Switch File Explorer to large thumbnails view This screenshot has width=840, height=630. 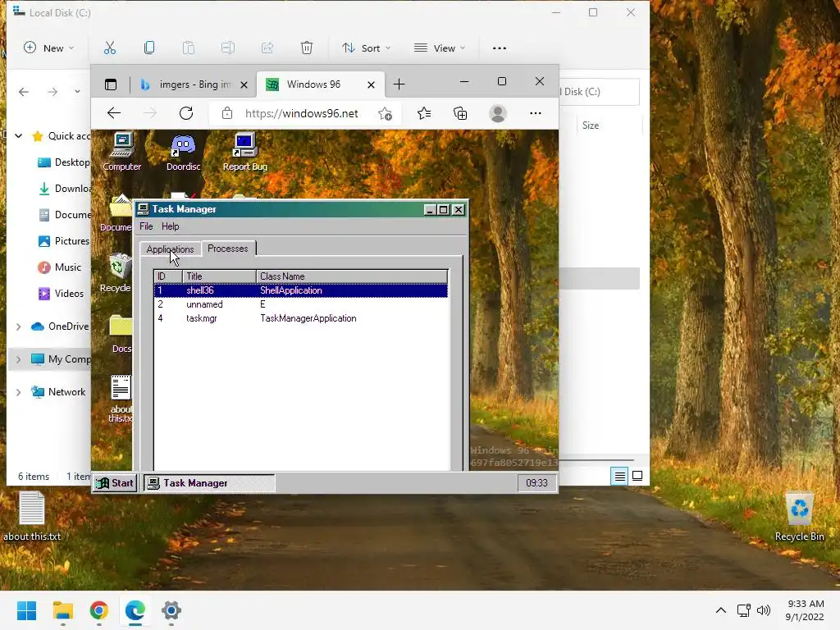(637, 477)
